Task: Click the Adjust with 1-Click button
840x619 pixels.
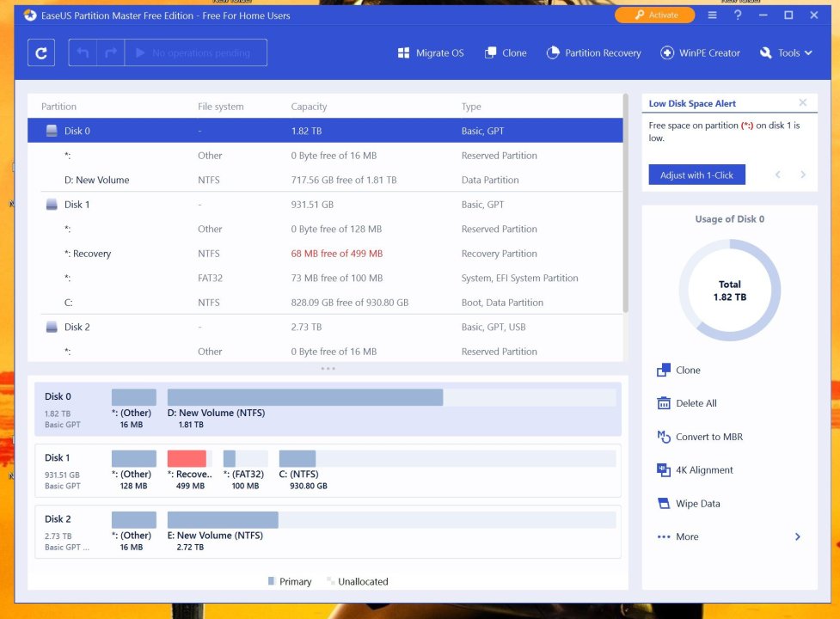Action: coord(696,175)
